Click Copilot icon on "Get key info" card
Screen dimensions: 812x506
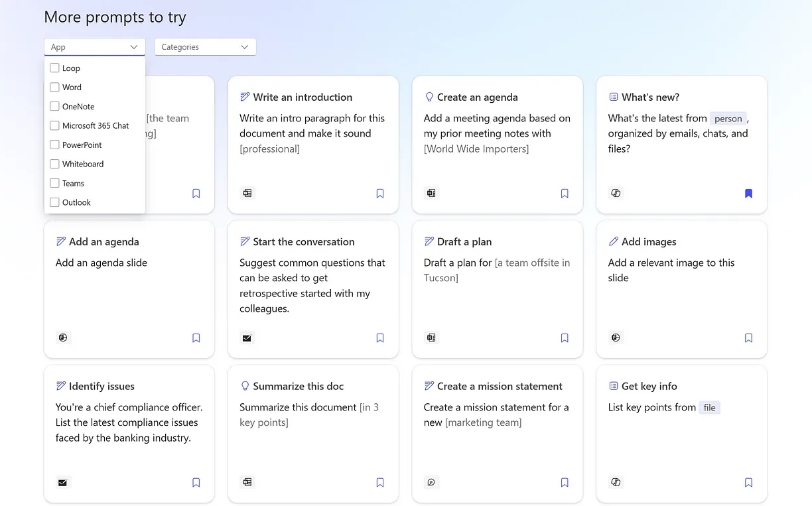point(616,483)
